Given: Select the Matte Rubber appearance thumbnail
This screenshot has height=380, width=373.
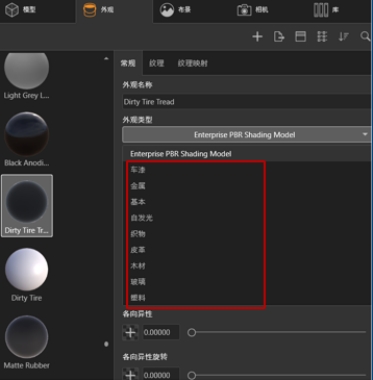Looking at the screenshot, I should 27,342.
